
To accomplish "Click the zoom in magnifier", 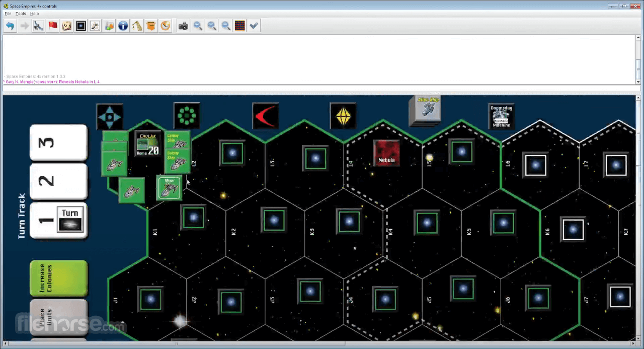I will pyautogui.click(x=198, y=26).
